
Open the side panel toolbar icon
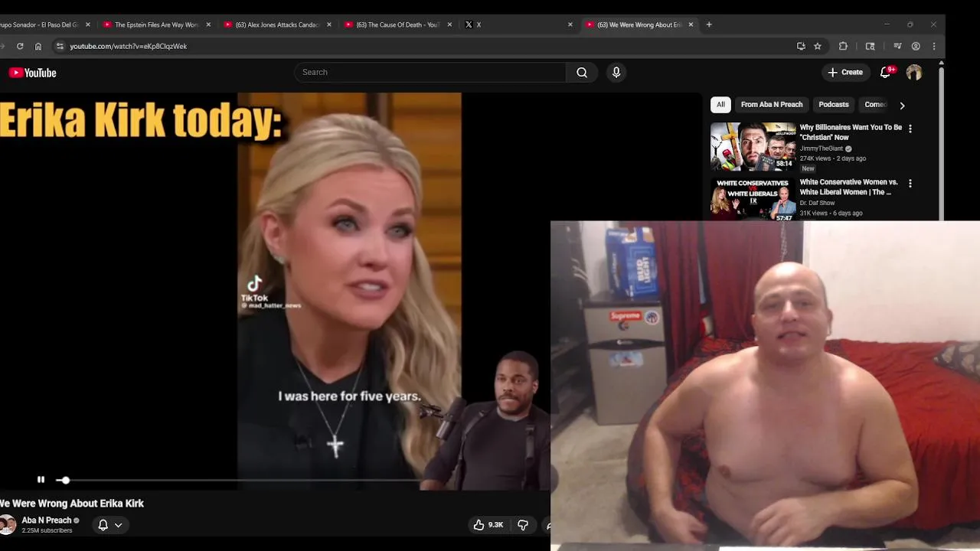click(870, 46)
